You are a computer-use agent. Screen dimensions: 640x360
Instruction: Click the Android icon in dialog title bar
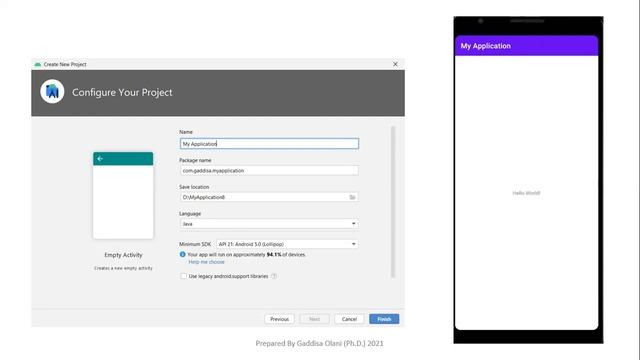click(x=38, y=64)
